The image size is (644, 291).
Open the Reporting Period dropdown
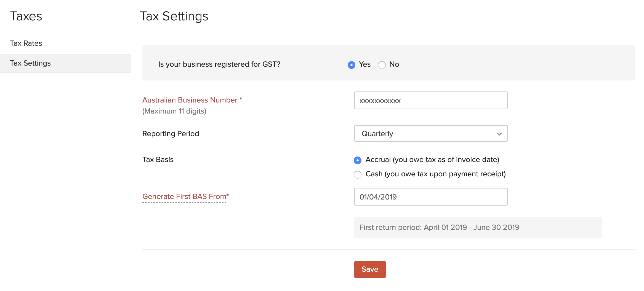point(430,134)
